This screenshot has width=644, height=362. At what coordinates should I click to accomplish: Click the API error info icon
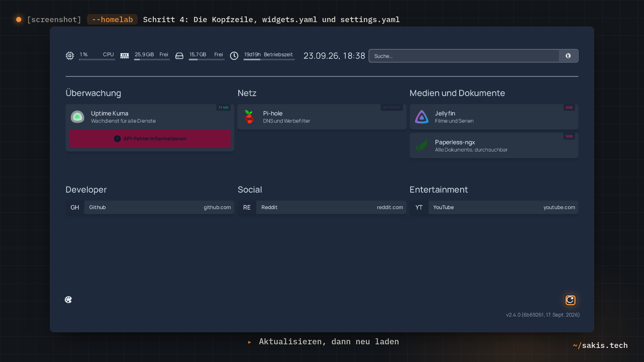(x=118, y=139)
